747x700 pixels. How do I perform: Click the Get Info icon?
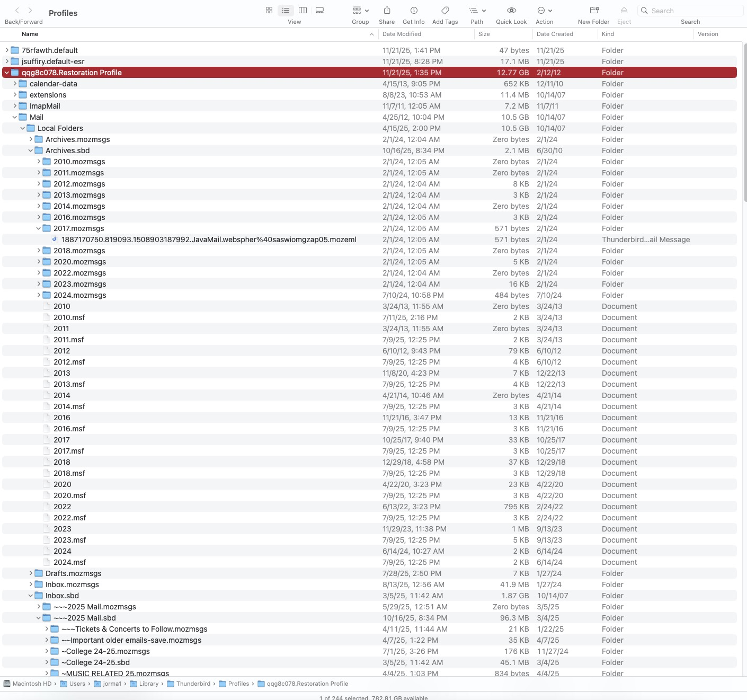pyautogui.click(x=414, y=10)
